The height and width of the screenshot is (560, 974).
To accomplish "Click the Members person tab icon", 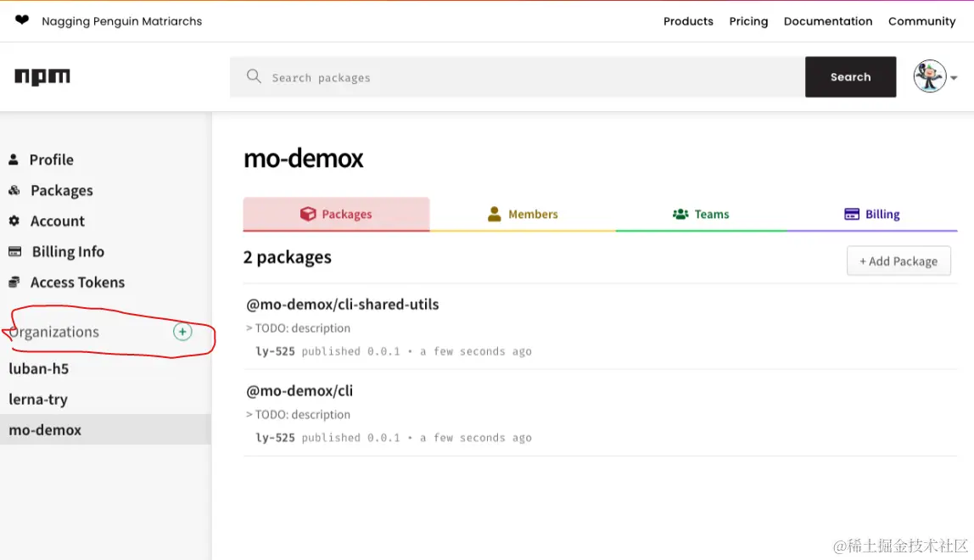I will click(494, 214).
